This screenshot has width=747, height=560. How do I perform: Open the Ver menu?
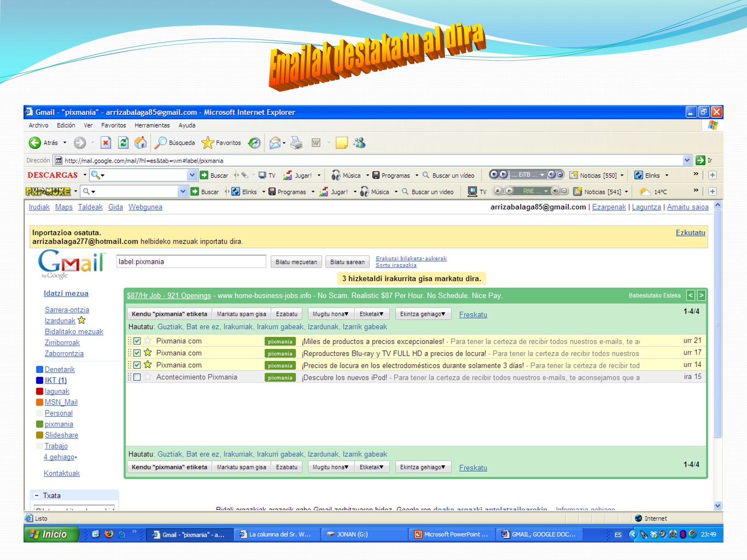(x=88, y=125)
